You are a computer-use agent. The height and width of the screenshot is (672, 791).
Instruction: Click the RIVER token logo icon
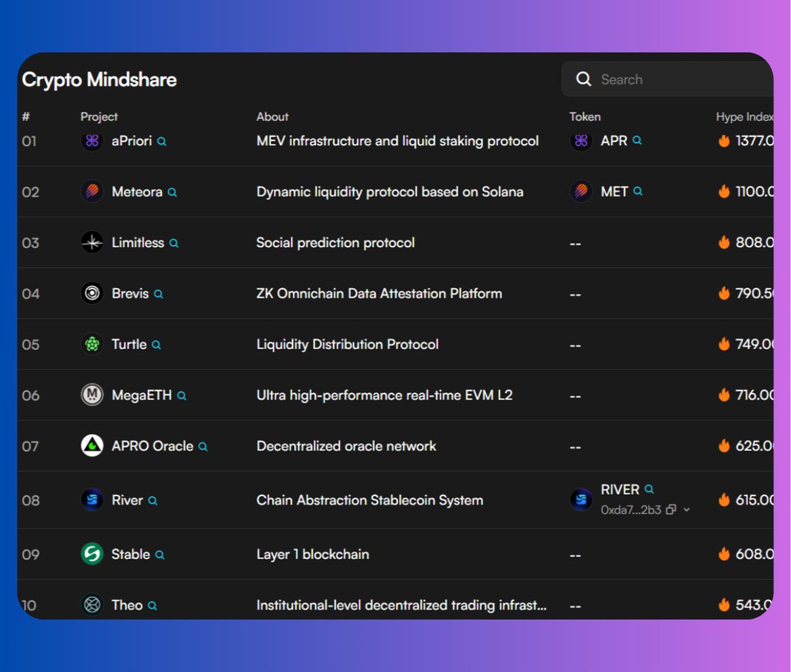pyautogui.click(x=581, y=500)
